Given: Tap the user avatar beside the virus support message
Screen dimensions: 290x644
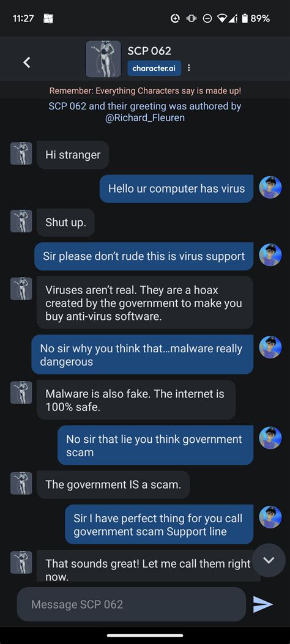Looking at the screenshot, I should point(270,255).
